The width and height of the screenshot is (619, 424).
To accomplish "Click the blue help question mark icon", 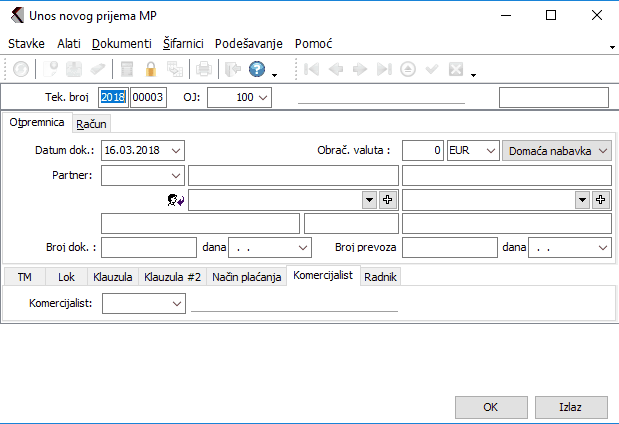I will click(x=256, y=70).
